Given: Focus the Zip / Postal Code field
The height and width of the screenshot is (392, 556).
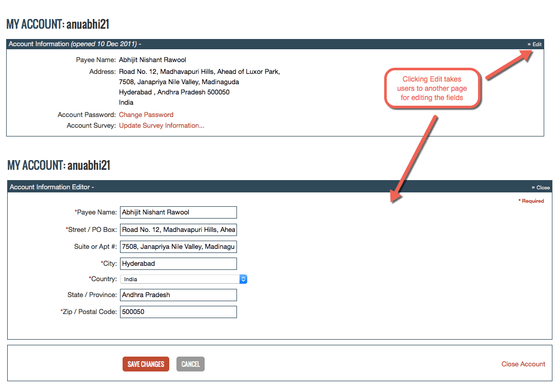Looking at the screenshot, I should pyautogui.click(x=178, y=312).
